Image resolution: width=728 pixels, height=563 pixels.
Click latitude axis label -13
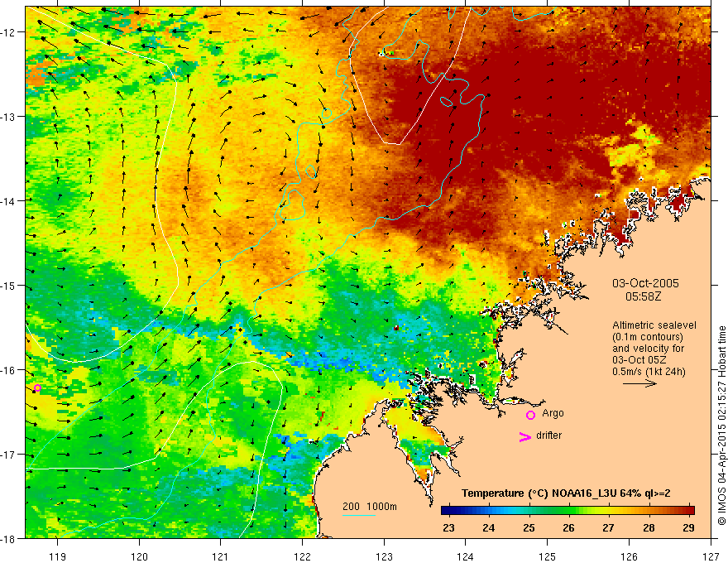[9, 117]
